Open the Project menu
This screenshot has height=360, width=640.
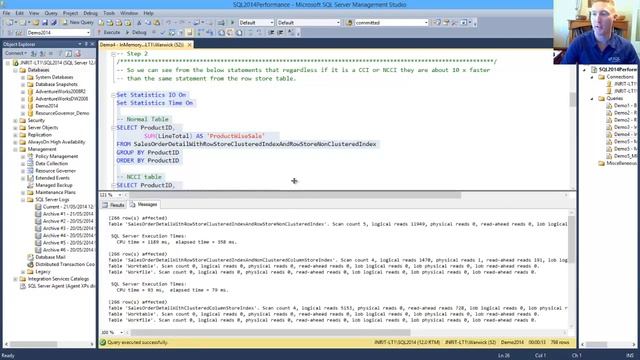click(x=70, y=13)
